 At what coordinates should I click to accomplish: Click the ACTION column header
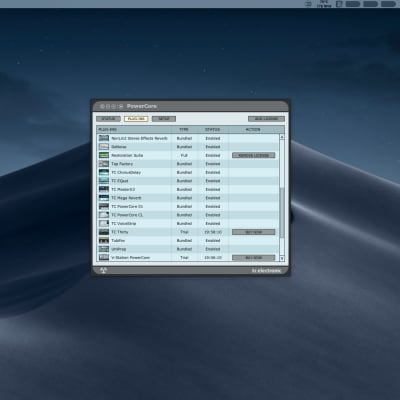tap(253, 129)
